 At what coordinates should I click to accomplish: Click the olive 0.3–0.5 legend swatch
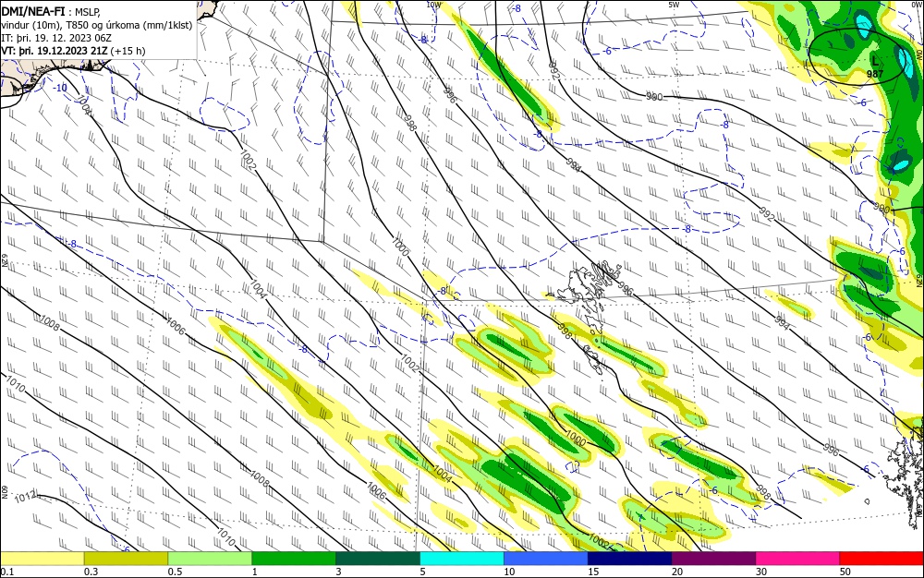[126, 559]
